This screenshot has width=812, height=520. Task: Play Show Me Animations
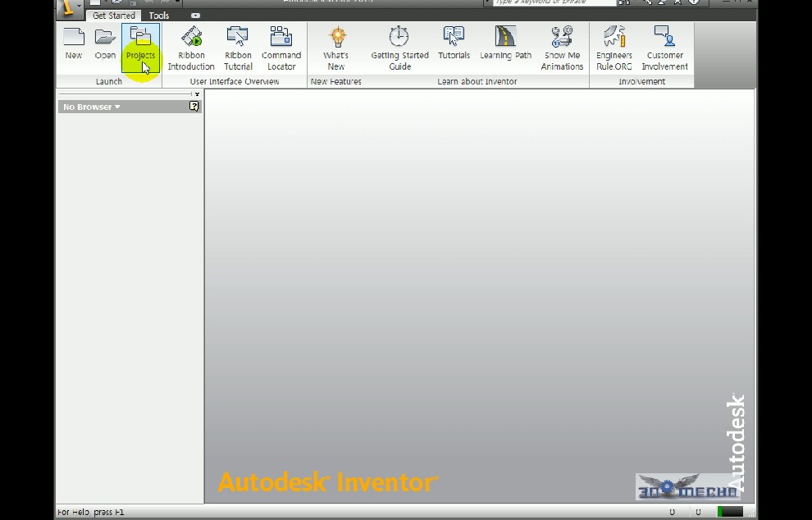point(562,48)
